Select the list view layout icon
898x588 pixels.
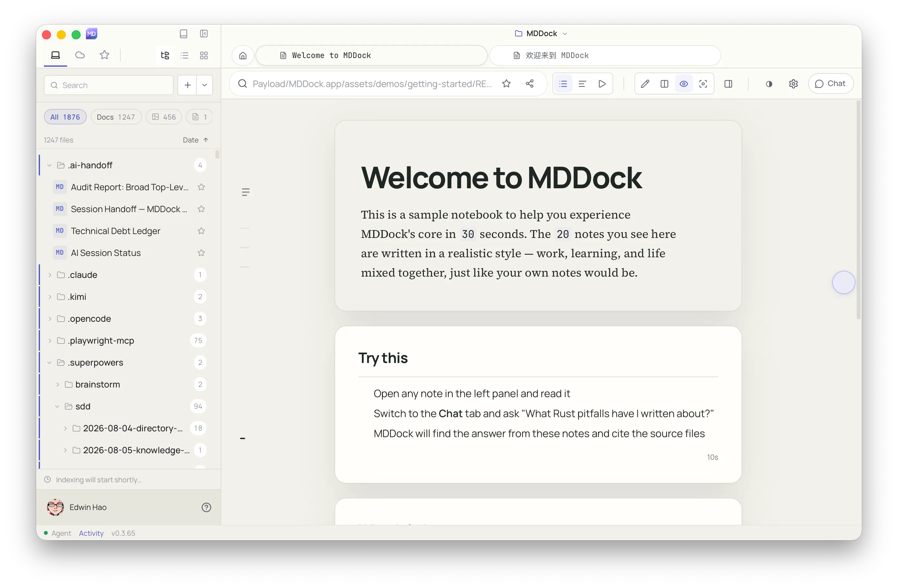click(x=185, y=55)
